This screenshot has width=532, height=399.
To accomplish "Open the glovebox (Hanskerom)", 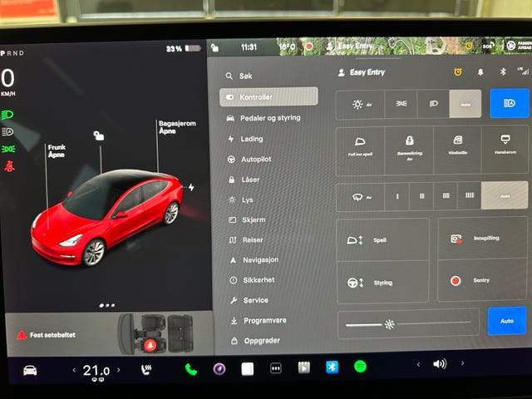I will pos(505,150).
